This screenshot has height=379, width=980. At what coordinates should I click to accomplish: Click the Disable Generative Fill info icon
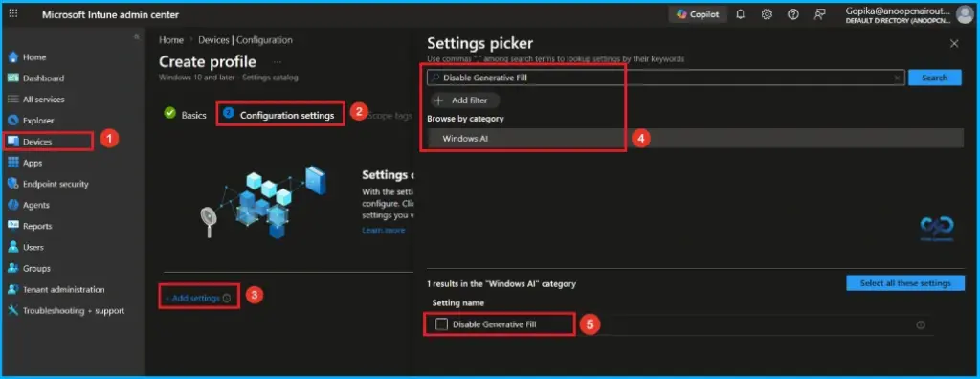tap(920, 325)
